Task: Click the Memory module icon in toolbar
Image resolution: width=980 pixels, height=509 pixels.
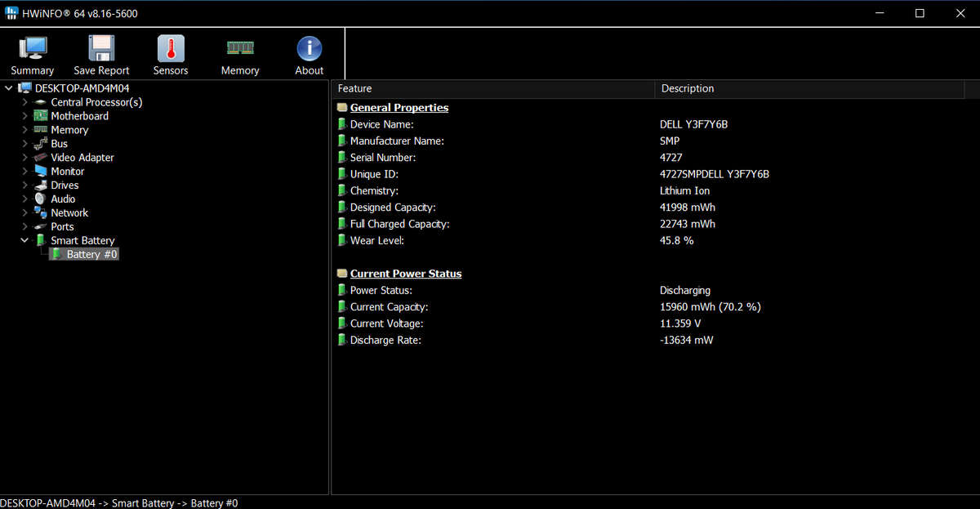Action: click(239, 49)
